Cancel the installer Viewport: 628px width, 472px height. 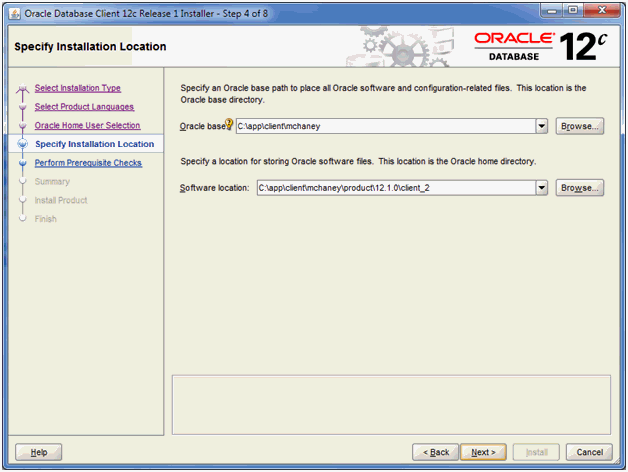coord(589,452)
